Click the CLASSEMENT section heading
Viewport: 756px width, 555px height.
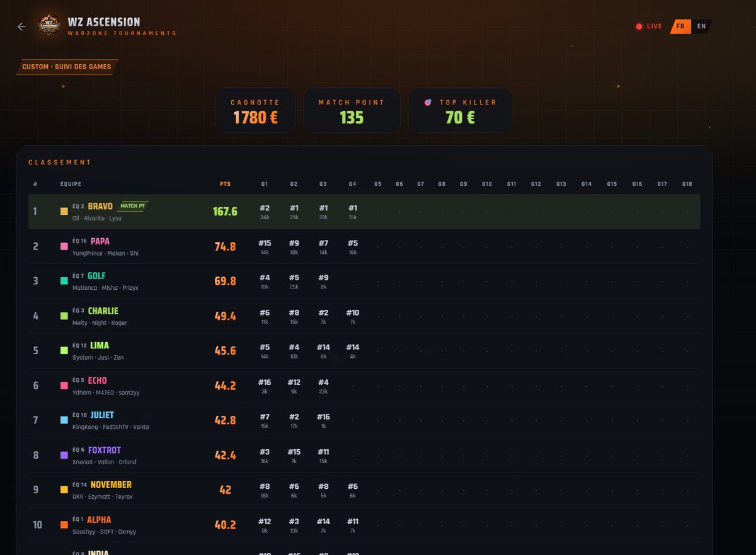pyautogui.click(x=60, y=163)
